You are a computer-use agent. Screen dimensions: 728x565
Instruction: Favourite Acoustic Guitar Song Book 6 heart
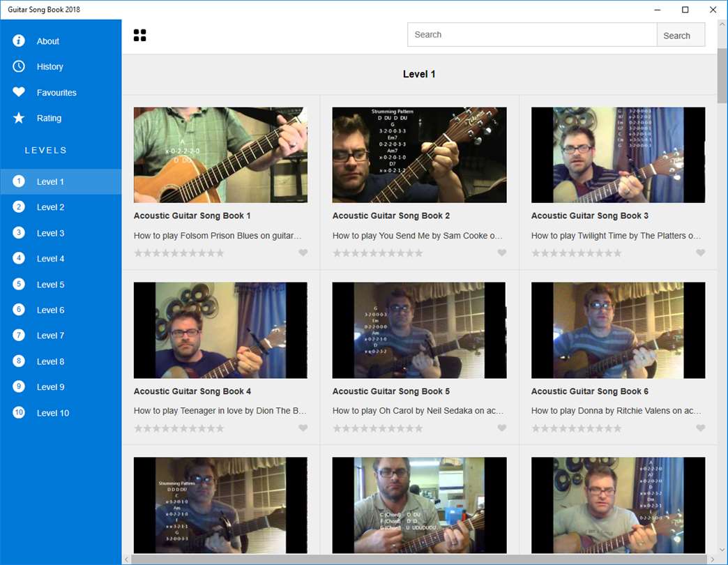click(700, 428)
